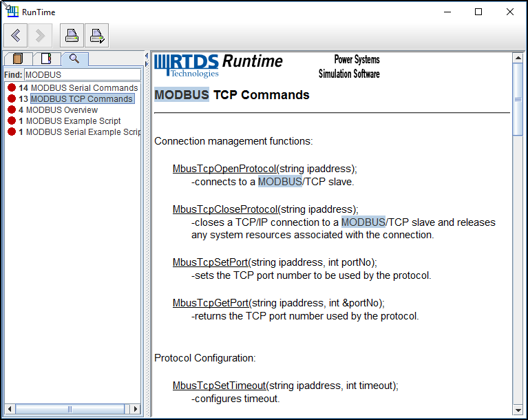Click red dot beside MODBUS Serial Example Script
Viewport: 528px width, 420px height.
point(12,132)
